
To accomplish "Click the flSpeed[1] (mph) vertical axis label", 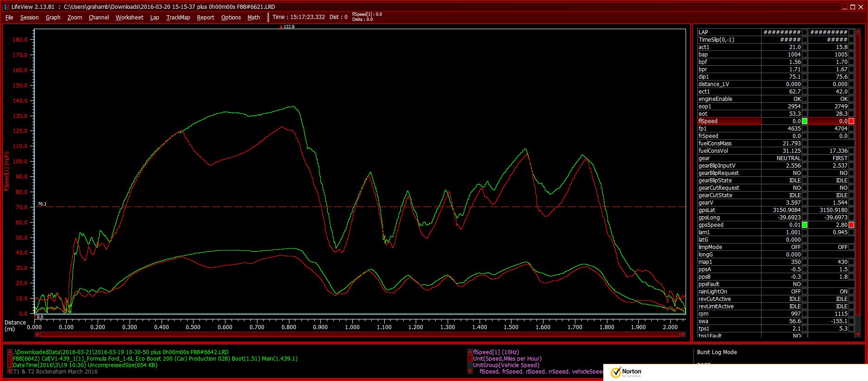I will 6,170.
